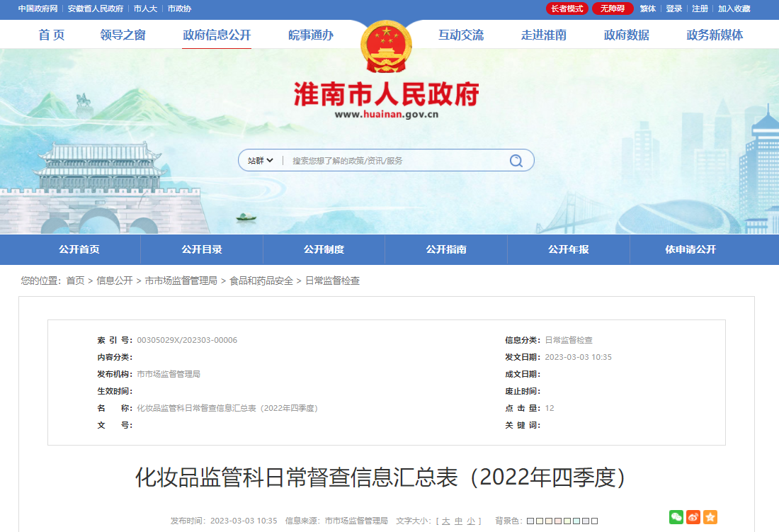
Task: Click the search magnifier icon
Action: pyautogui.click(x=516, y=161)
